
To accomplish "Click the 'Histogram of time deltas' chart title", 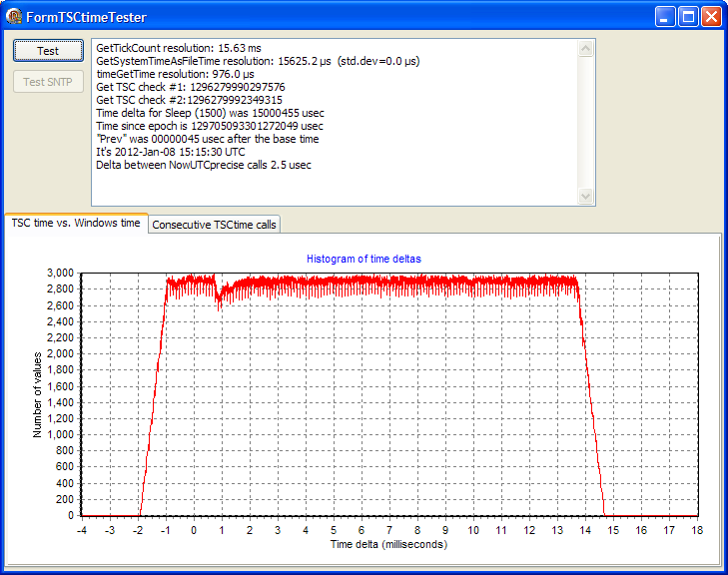I will point(364,259).
